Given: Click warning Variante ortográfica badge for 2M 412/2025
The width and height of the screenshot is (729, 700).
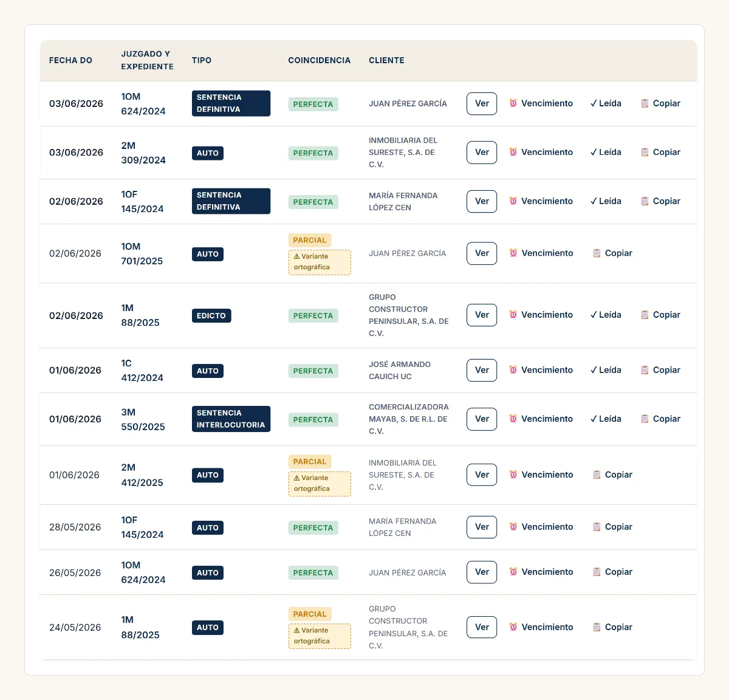Looking at the screenshot, I should [320, 484].
